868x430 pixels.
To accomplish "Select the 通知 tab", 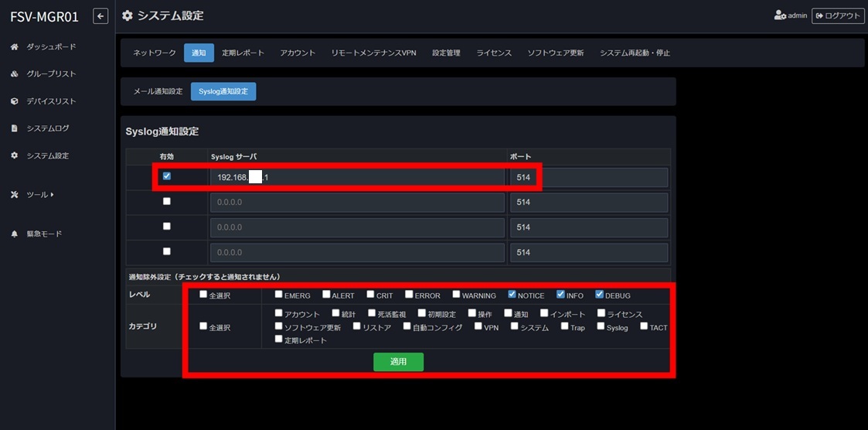I will coord(199,53).
